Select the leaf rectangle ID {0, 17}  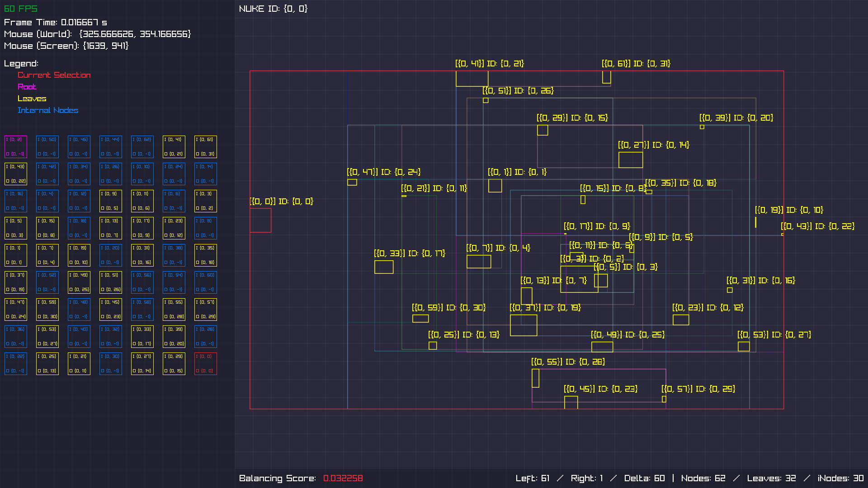click(384, 267)
